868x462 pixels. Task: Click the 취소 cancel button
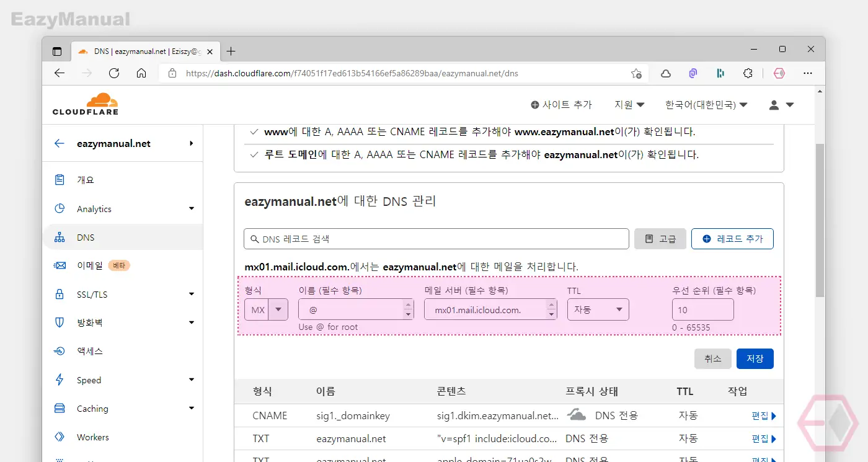[713, 358]
